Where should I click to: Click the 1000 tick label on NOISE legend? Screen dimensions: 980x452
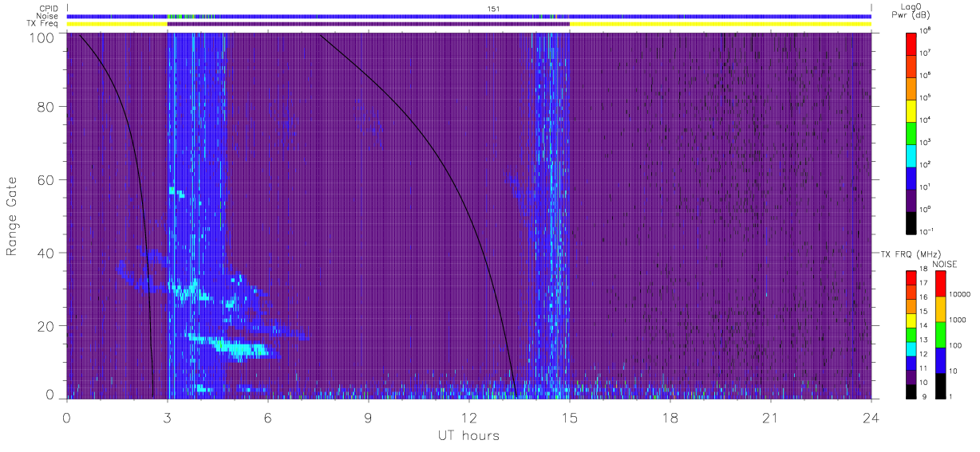(x=958, y=320)
